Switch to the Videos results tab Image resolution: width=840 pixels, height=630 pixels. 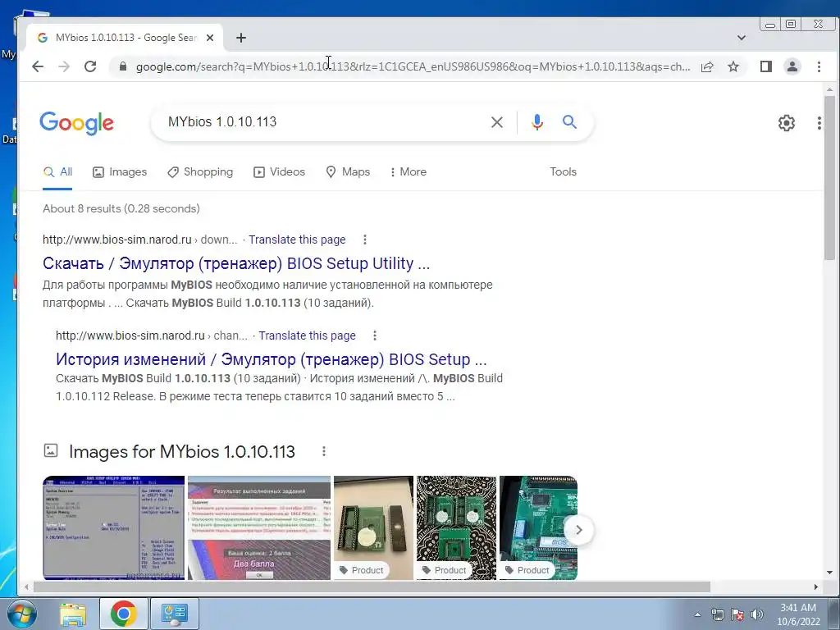coord(279,172)
